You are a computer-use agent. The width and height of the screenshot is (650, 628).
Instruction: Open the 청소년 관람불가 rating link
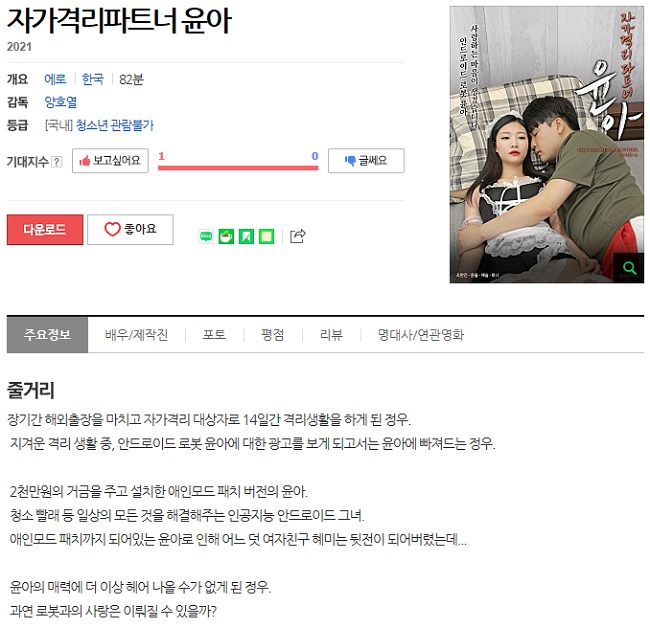[x=115, y=125]
